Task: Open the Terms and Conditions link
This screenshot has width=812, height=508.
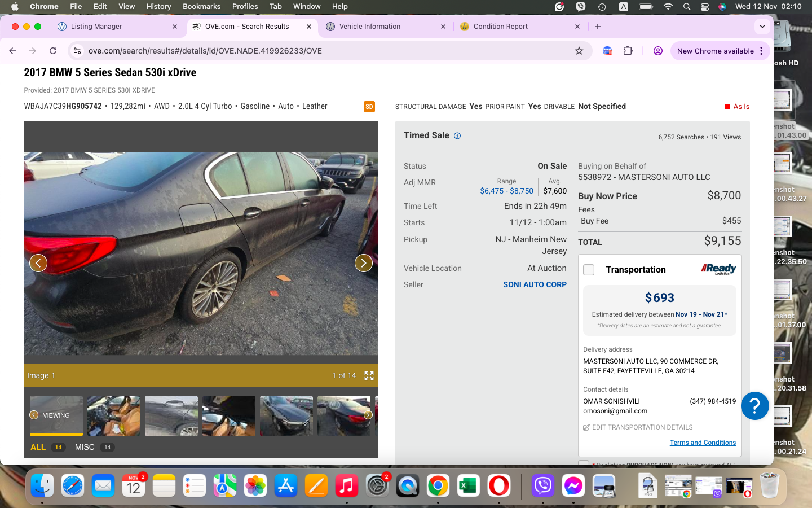Action: 702,443
